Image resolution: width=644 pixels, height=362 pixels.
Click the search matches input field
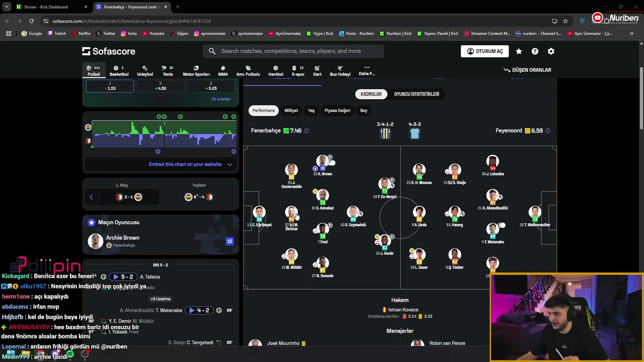(293, 51)
